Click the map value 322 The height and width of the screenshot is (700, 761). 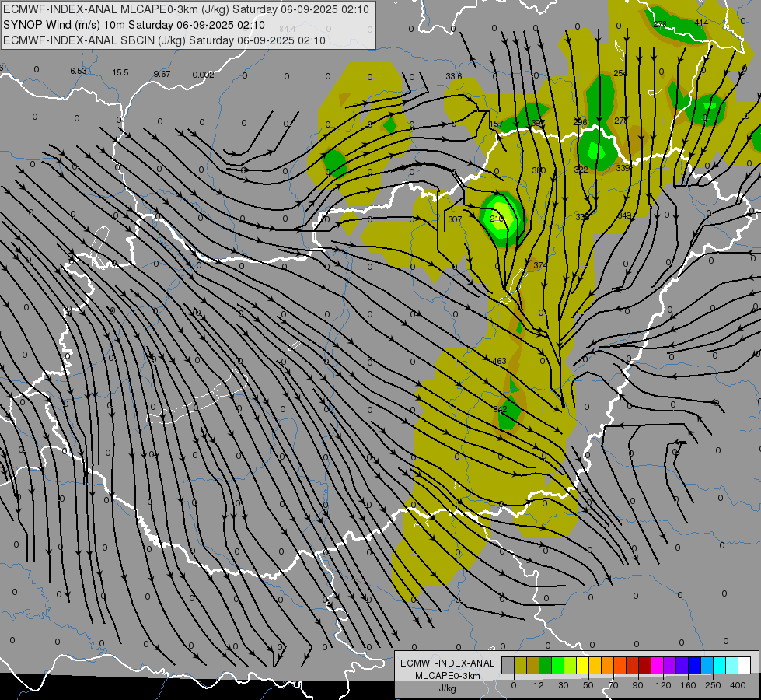pos(581,170)
